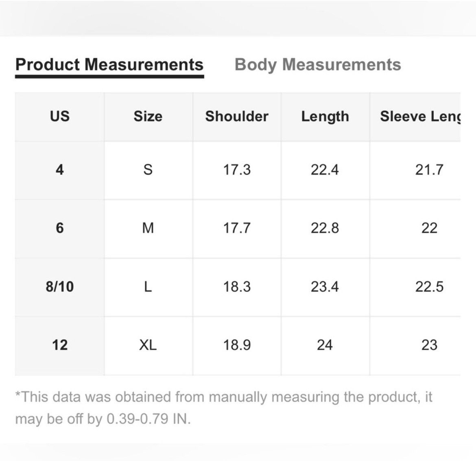Click the Size column header
Screen dimensions: 476x461
pos(148,116)
